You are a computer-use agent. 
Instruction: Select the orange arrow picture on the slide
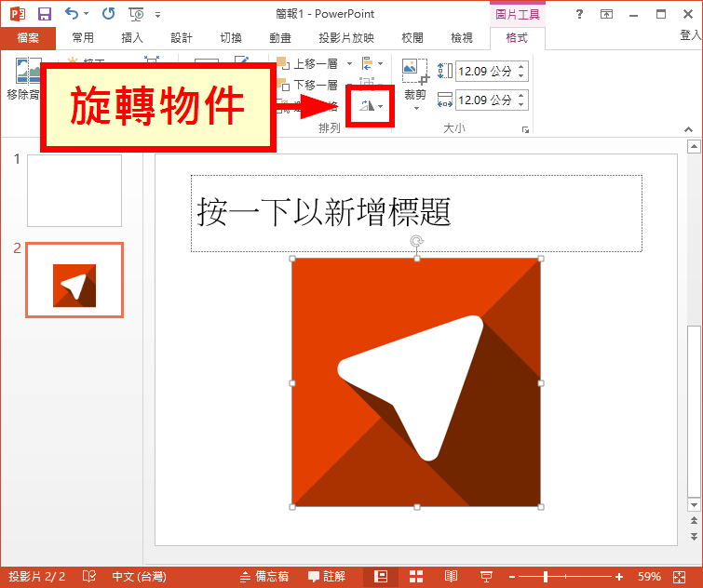416,382
